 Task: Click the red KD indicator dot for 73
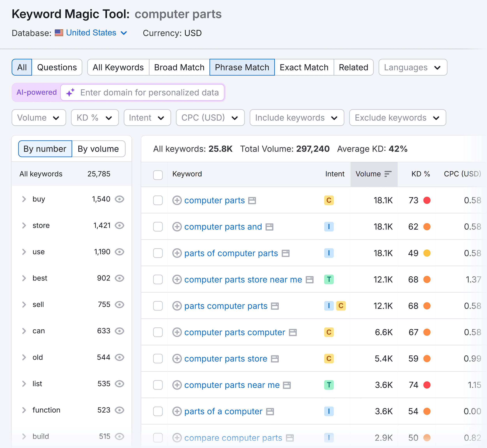(427, 200)
